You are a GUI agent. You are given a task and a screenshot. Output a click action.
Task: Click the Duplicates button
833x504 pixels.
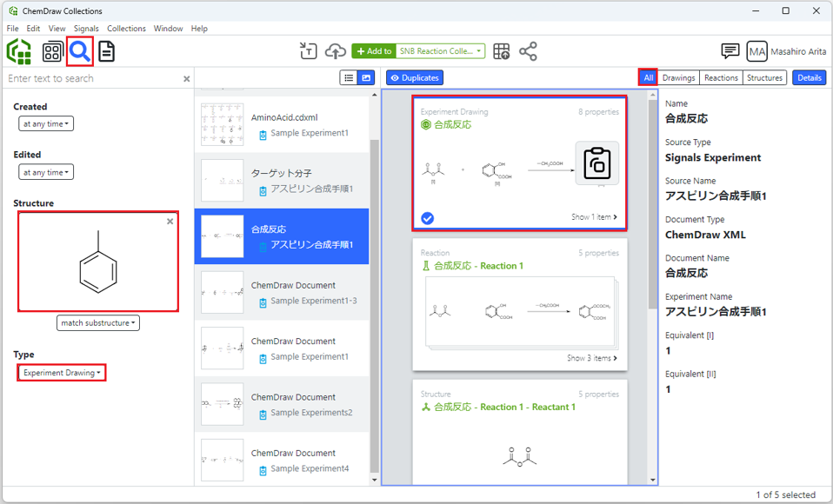coord(415,78)
